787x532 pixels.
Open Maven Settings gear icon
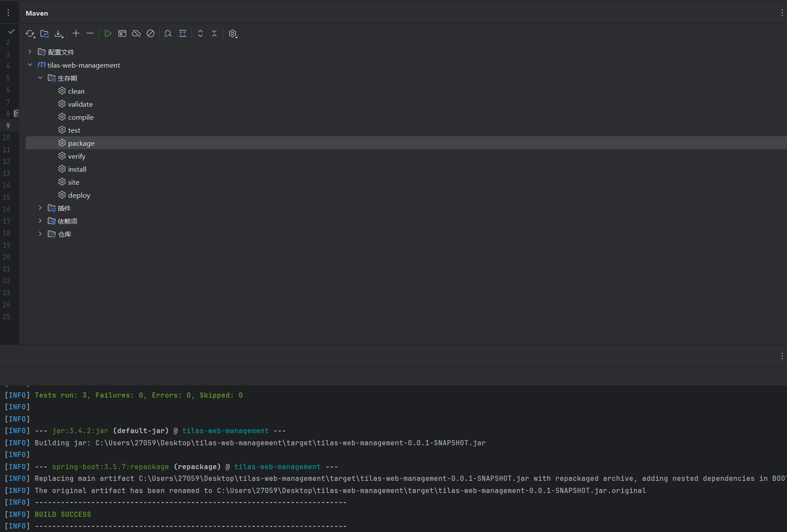233,34
